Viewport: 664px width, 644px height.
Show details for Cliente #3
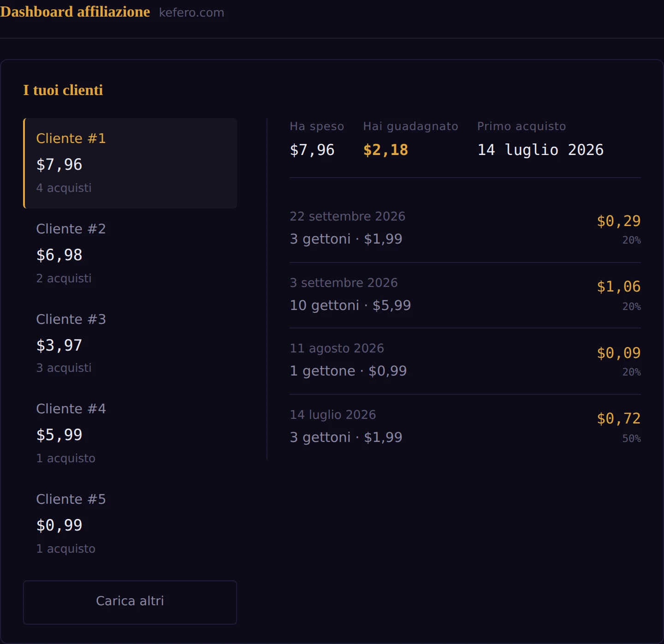(130, 344)
